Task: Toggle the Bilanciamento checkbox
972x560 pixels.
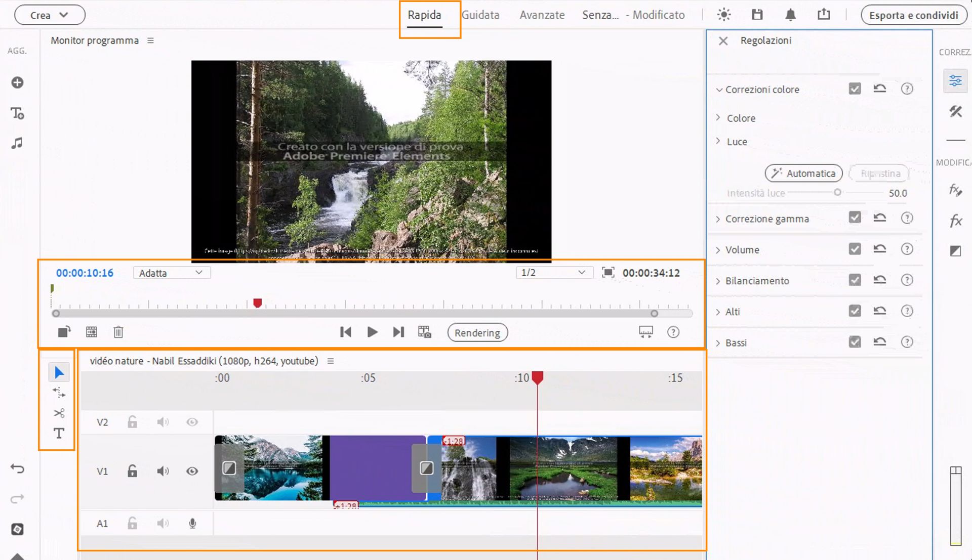Action: tap(855, 280)
